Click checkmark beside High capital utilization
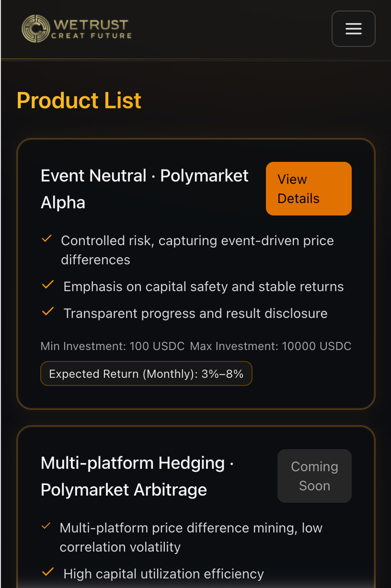Viewport: 391px width, 588px height. (47, 572)
